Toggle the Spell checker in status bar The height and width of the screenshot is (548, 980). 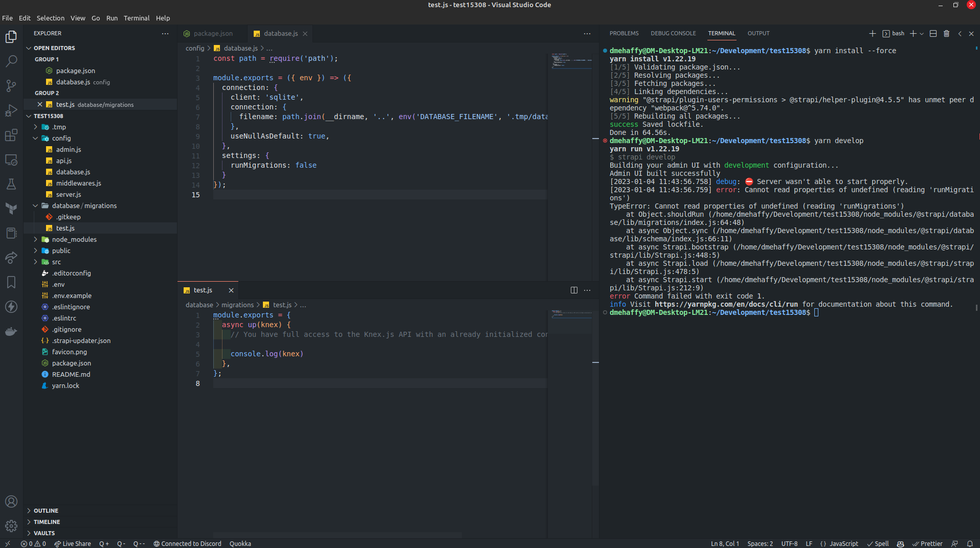pyautogui.click(x=878, y=544)
